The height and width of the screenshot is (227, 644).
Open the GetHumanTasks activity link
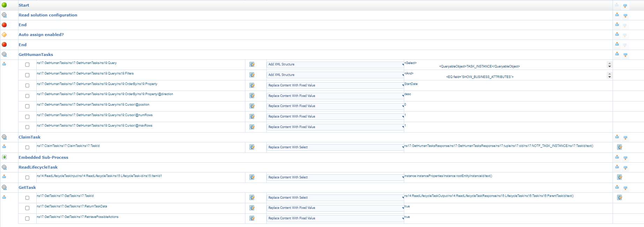(36, 55)
